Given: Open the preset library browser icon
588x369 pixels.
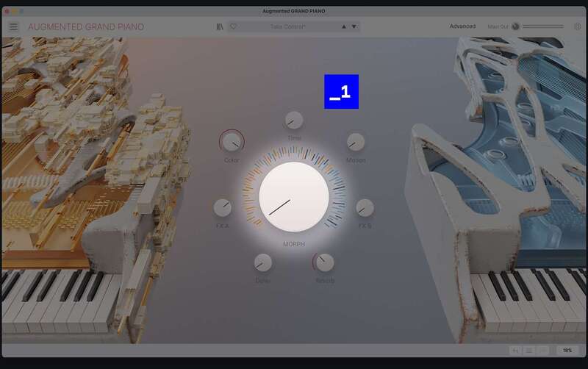Looking at the screenshot, I should [220, 26].
